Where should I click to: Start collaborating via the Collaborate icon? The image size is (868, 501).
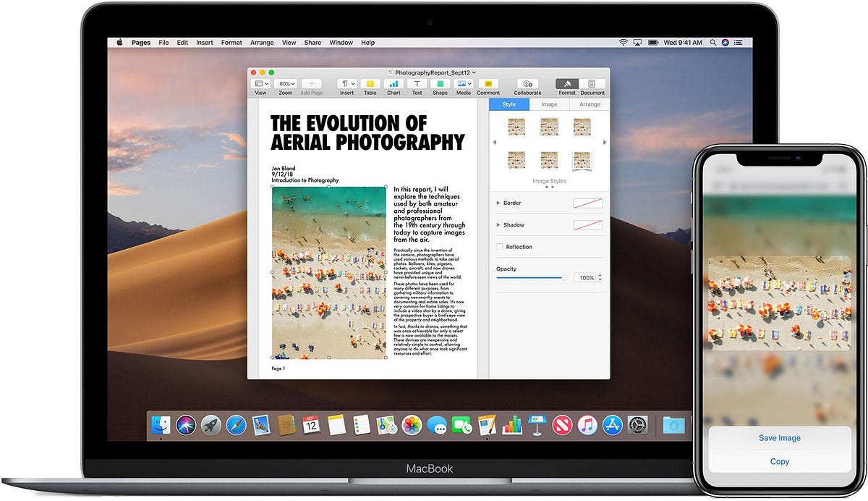[x=527, y=83]
